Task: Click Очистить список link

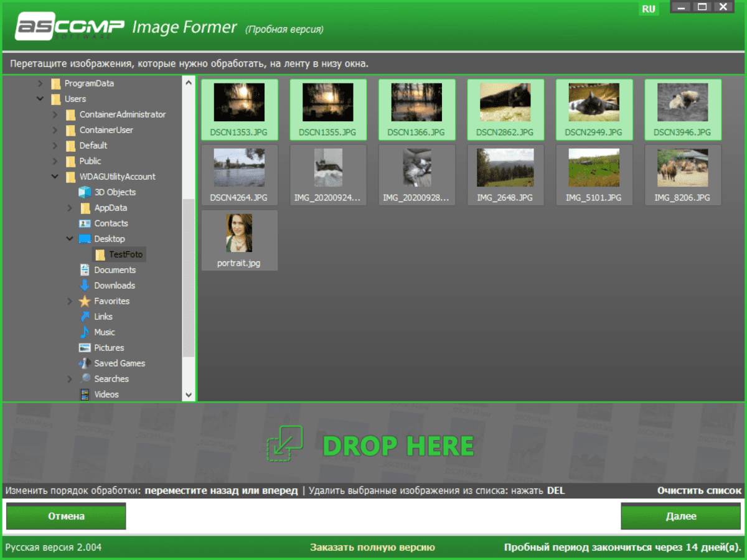Action: coord(699,490)
